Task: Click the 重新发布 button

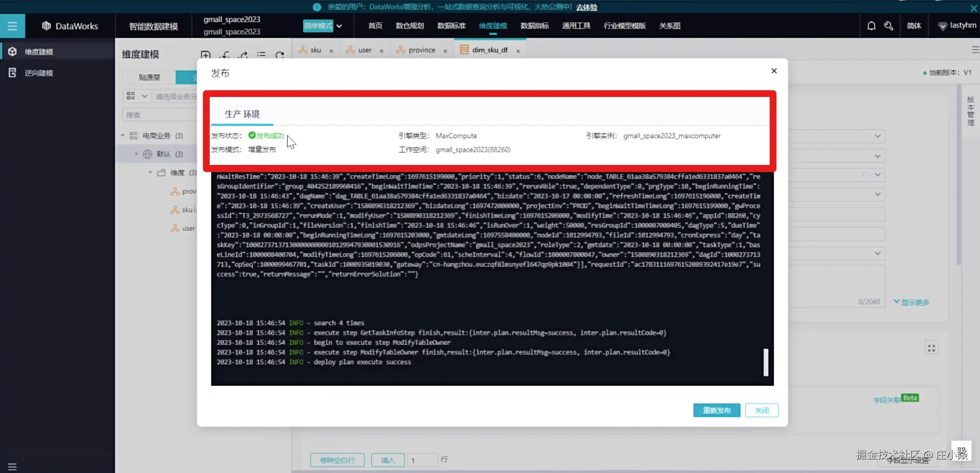Action: coord(716,410)
